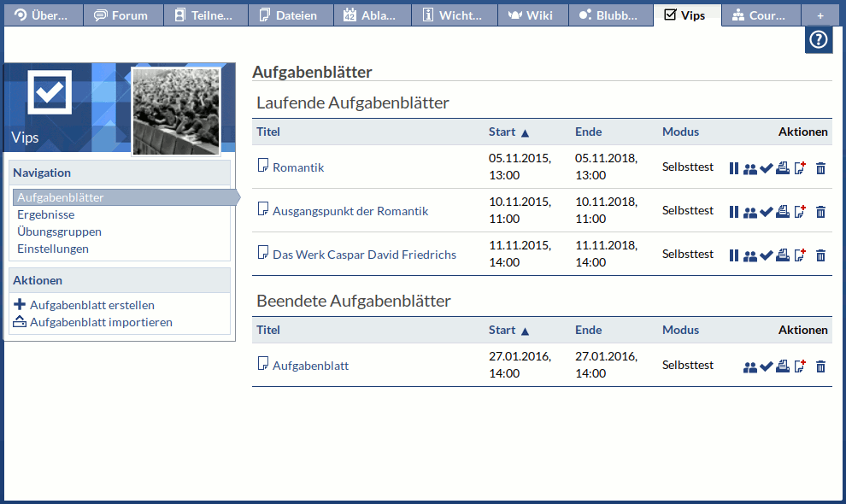Click the plus tab to add content

point(820,15)
